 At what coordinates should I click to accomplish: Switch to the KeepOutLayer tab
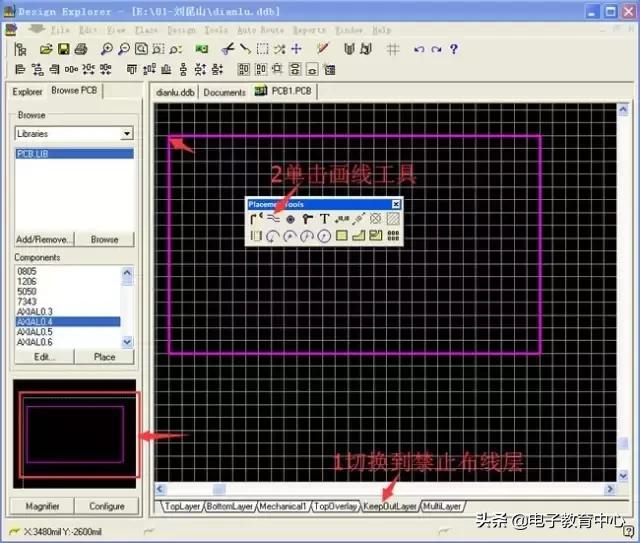[389, 507]
